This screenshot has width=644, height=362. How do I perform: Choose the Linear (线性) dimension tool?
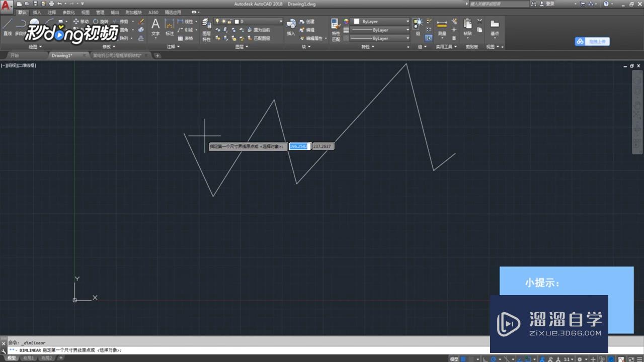(x=186, y=22)
